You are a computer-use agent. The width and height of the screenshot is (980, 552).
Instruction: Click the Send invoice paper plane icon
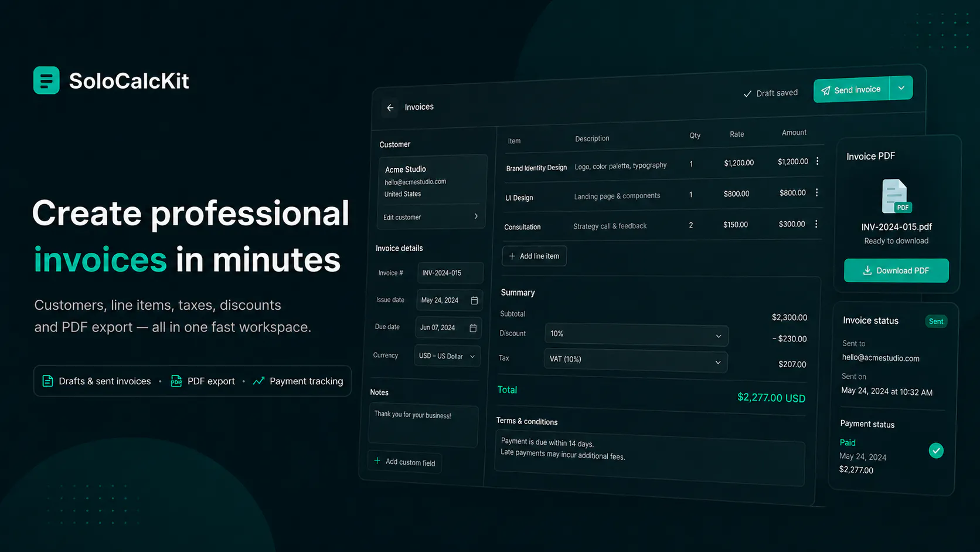(826, 90)
